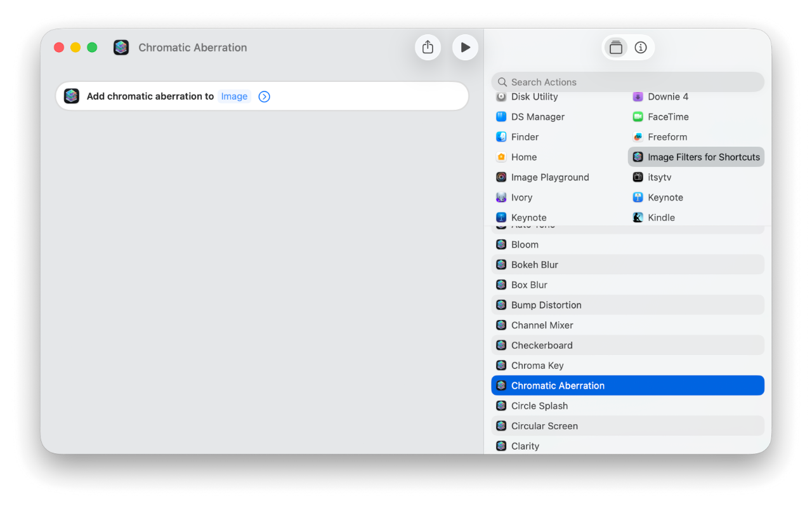Viewport: 812px width, 508px height.
Task: Click the Chromatic Aberration title text
Action: click(x=193, y=48)
